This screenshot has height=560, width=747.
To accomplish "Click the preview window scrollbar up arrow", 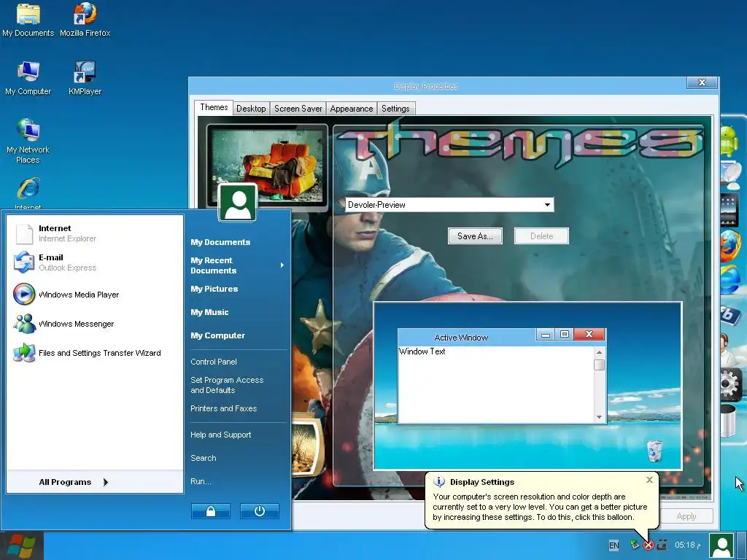I will point(600,352).
